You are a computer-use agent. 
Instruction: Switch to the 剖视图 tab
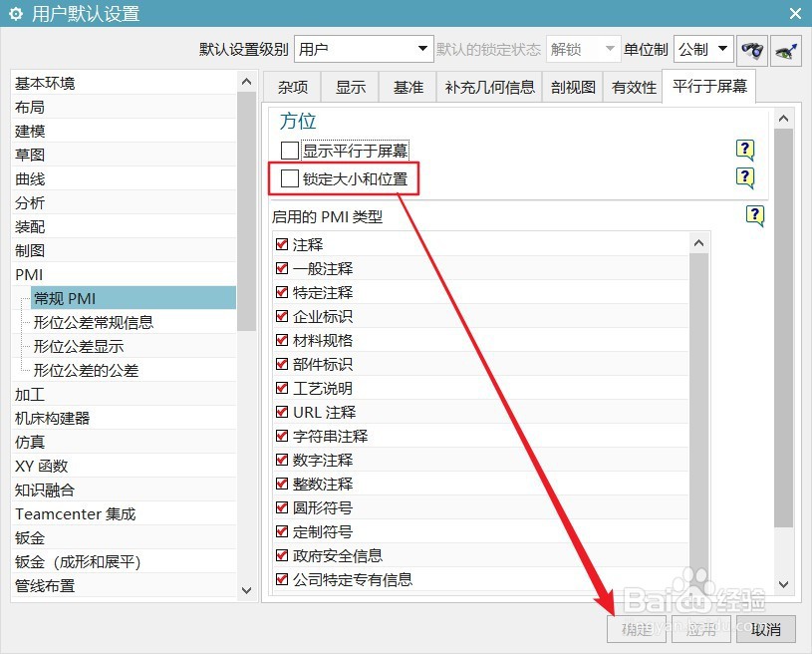[572, 87]
